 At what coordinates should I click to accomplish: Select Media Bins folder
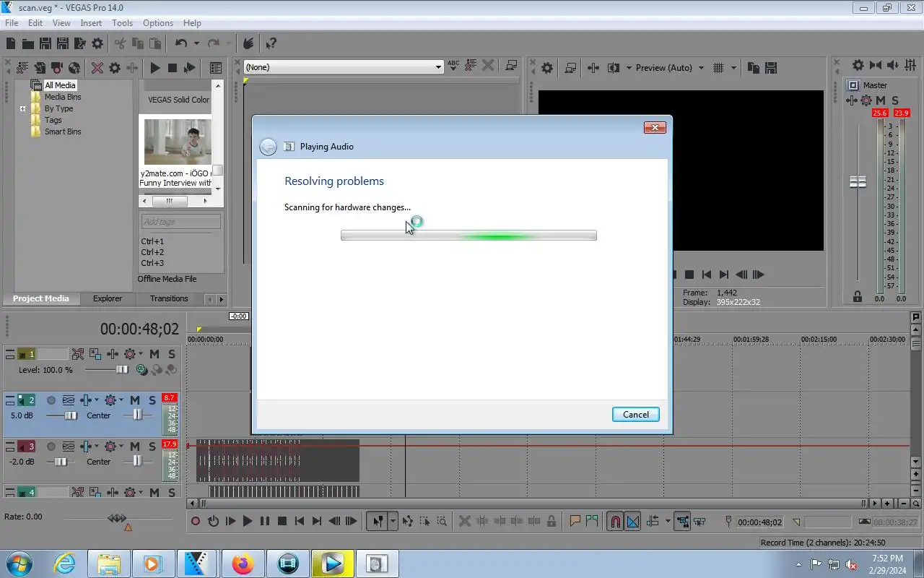coord(63,97)
